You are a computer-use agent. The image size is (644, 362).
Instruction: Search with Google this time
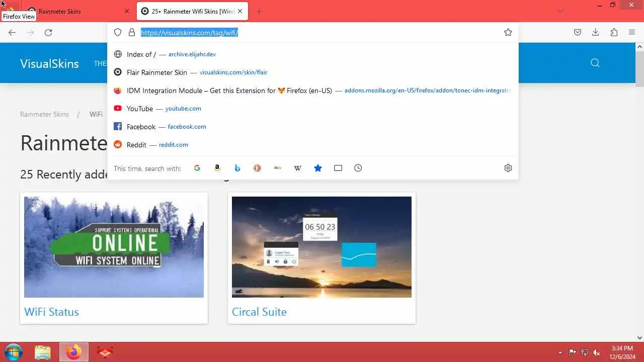click(197, 168)
